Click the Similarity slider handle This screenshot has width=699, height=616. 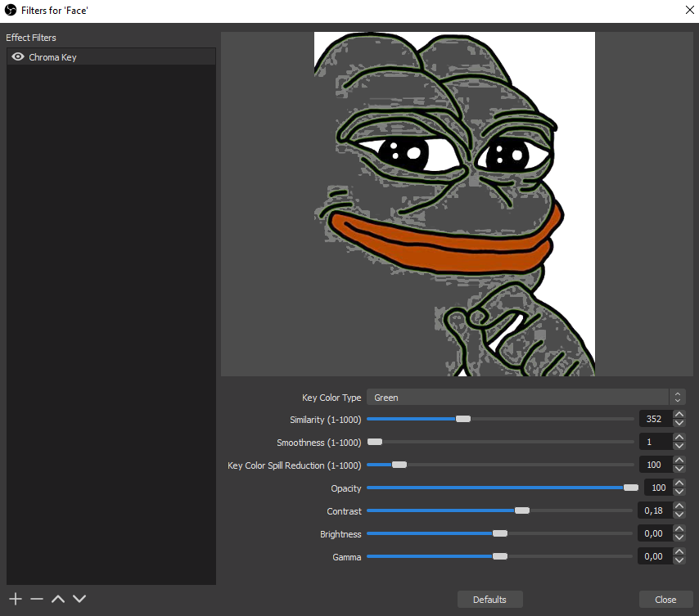(x=463, y=419)
